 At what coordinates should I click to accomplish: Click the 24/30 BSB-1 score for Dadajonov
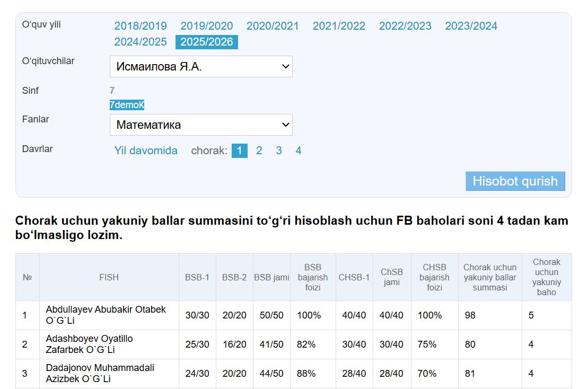click(x=197, y=374)
